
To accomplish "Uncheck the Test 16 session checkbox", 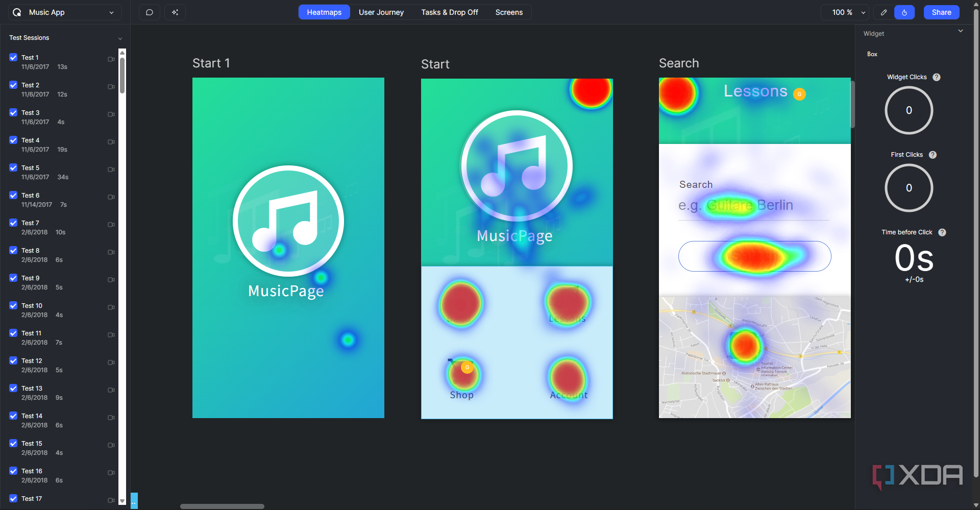I will 13,471.
